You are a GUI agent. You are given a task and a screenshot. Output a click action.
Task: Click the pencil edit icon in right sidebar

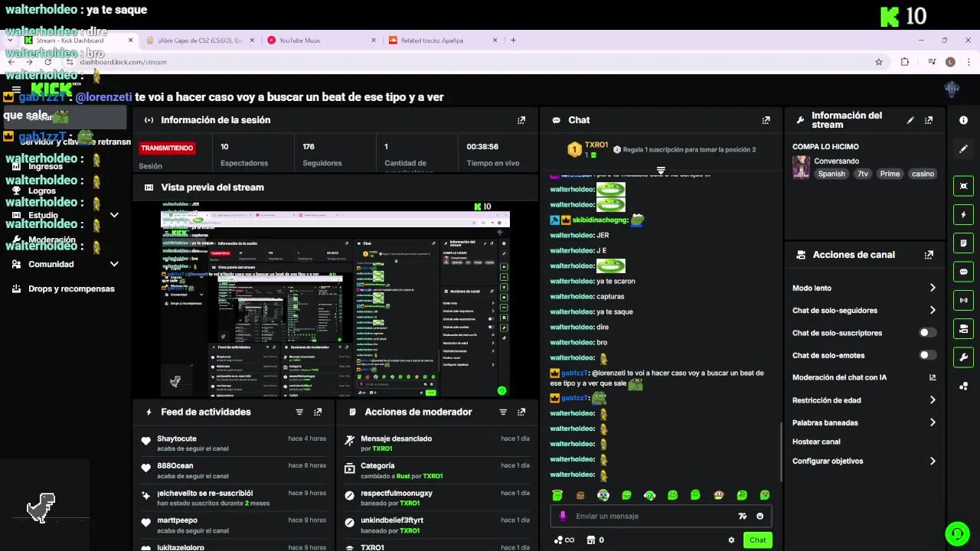[x=963, y=148]
